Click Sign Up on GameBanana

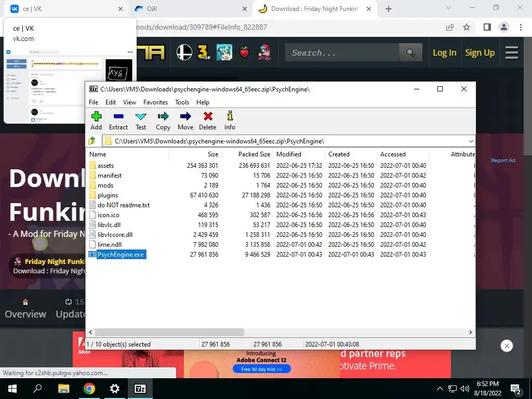[480, 52]
